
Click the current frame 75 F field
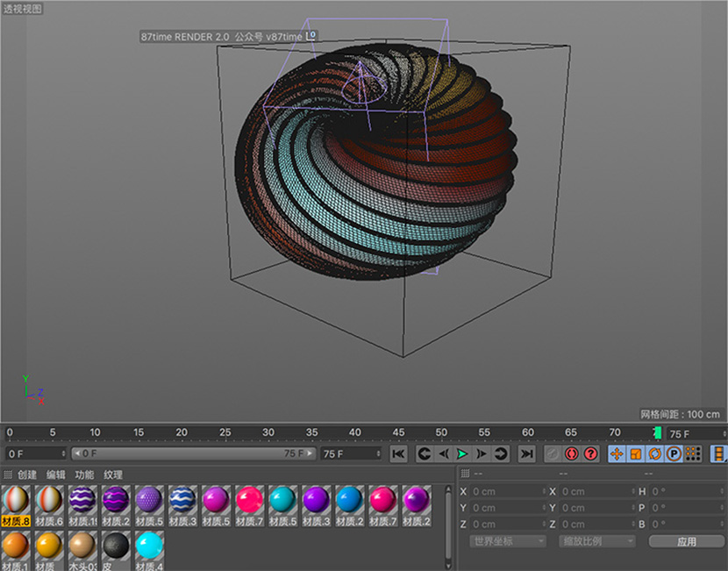tap(697, 434)
